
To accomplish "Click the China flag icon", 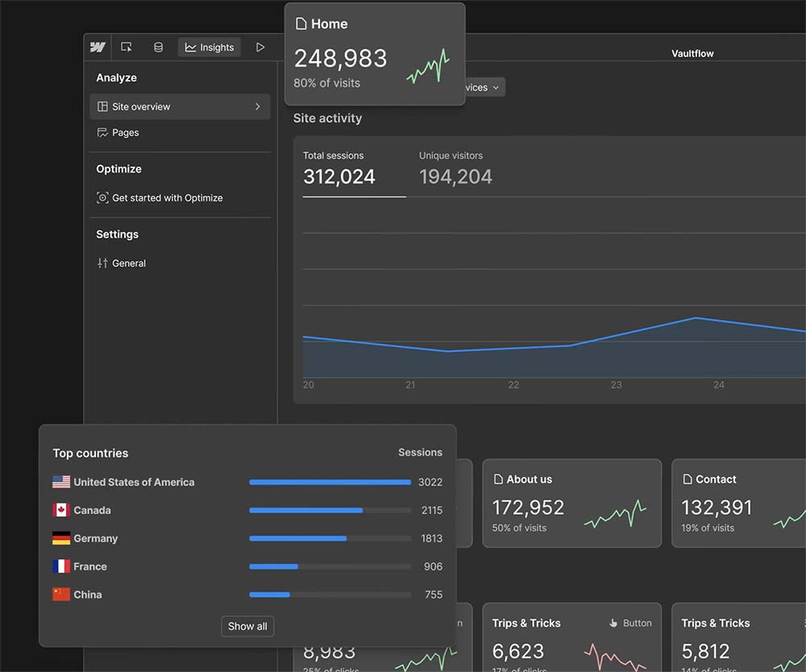I will 61,595.
